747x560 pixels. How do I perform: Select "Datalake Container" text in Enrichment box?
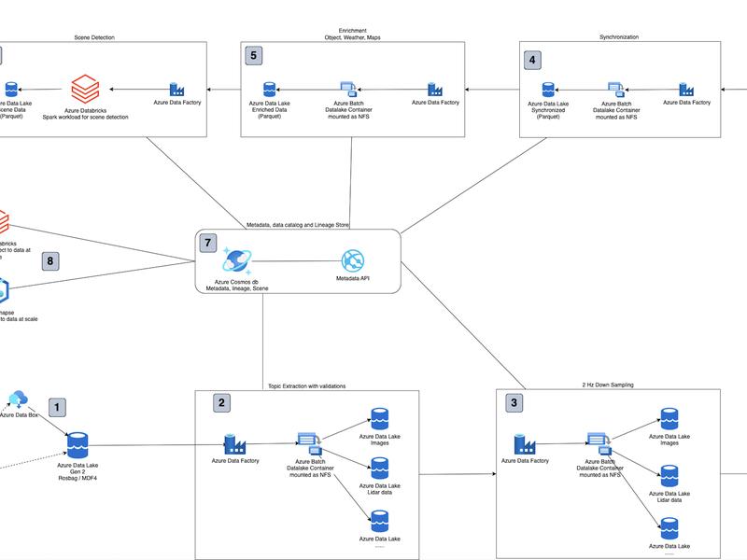pos(348,109)
